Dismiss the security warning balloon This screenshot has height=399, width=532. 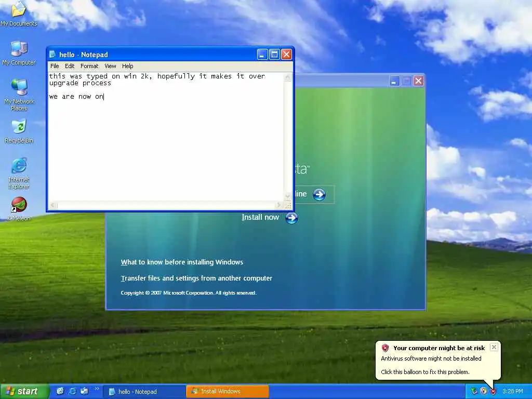point(494,347)
